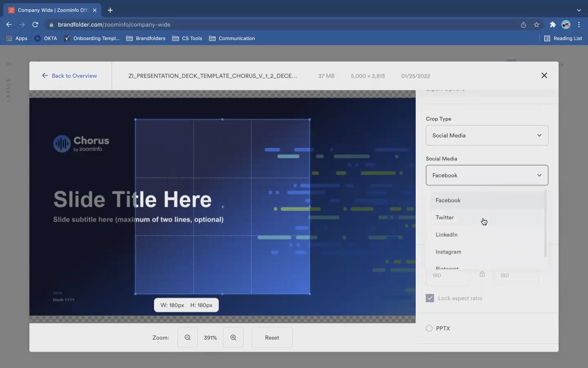Select LinkedIn from the platform list

point(446,234)
